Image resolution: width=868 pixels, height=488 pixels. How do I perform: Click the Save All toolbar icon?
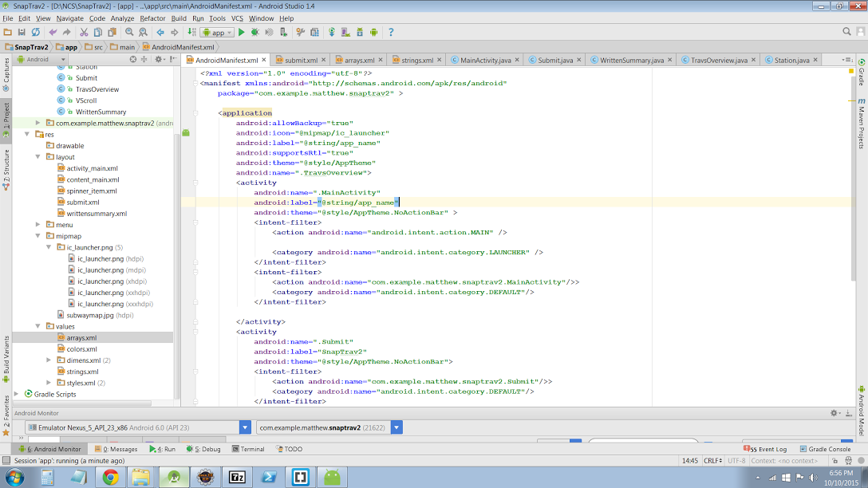click(22, 33)
